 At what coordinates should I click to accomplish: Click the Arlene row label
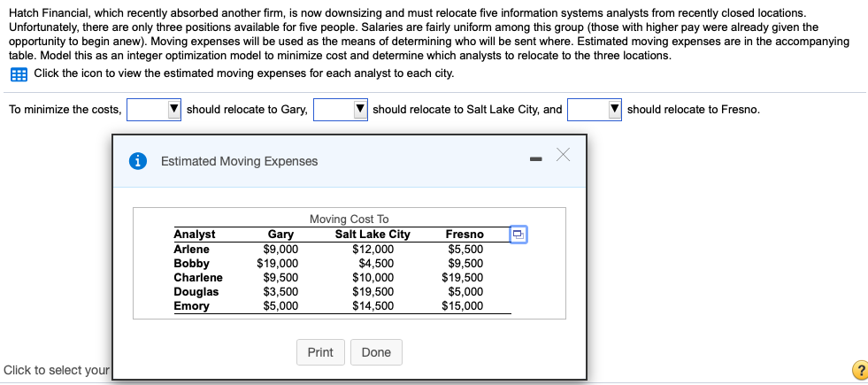pyautogui.click(x=191, y=249)
